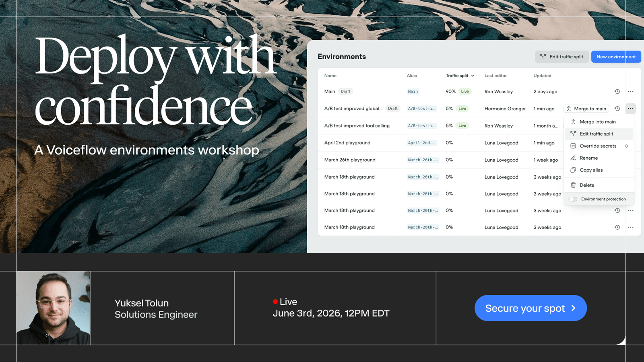Click the Merge to main button

586,109
